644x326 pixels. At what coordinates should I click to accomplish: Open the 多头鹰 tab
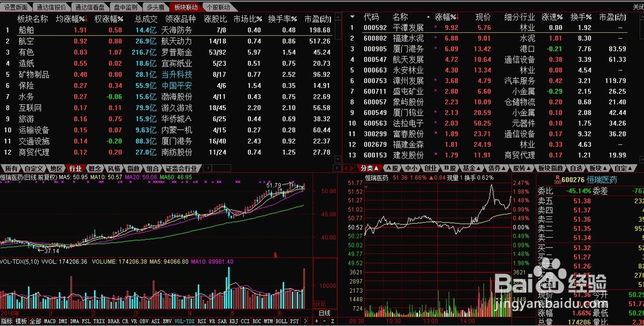(155, 7)
